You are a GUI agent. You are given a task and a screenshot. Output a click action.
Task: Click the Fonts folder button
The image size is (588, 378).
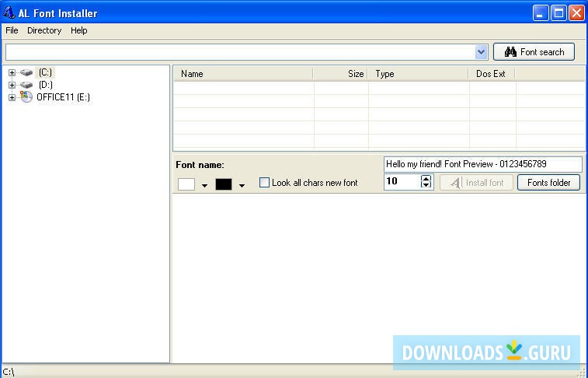point(548,183)
